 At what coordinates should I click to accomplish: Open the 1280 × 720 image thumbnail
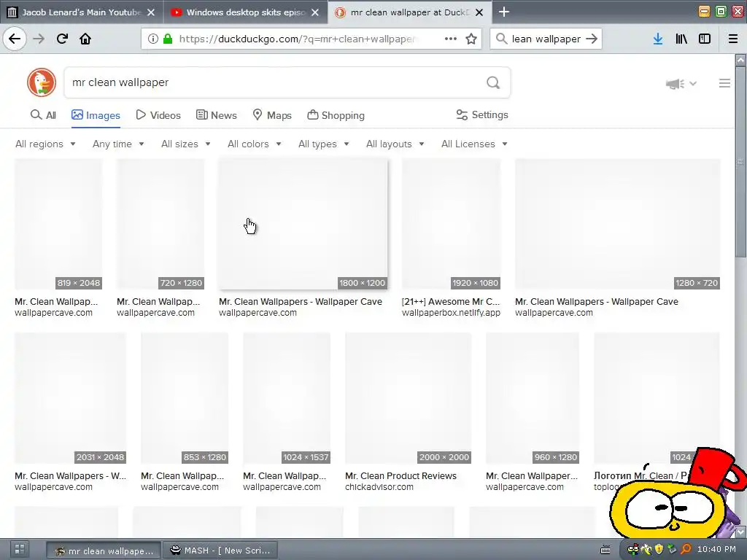(x=617, y=225)
